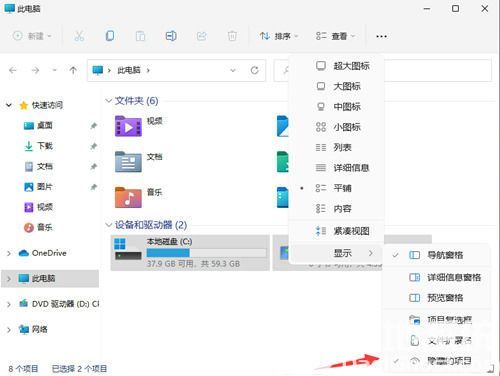Go up one level with up arrow

tap(73, 70)
